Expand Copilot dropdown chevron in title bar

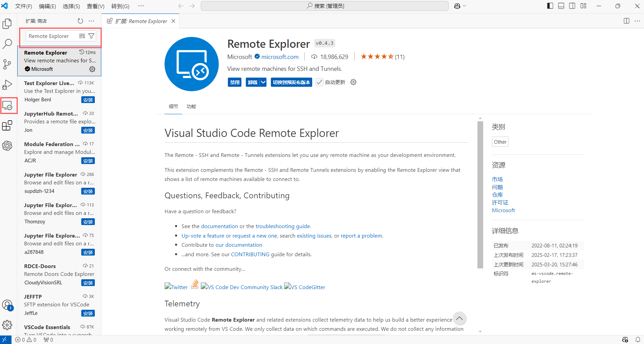coord(464,6)
